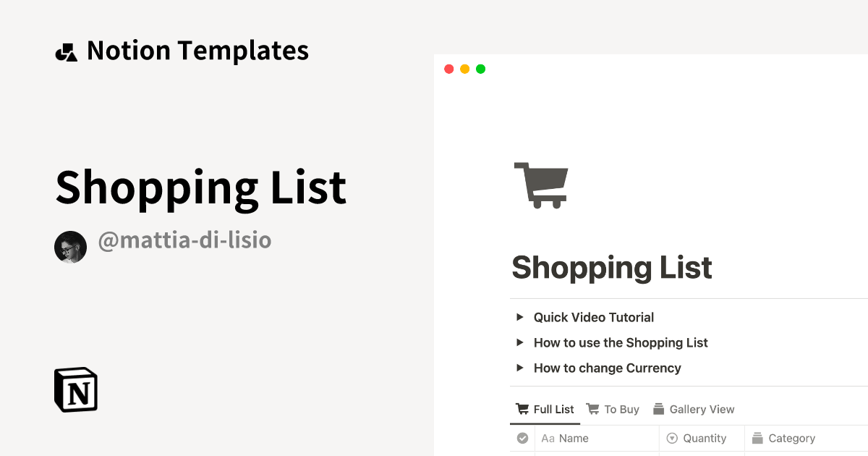Screen dimensions: 868x456
Task: Click the author avatar photo
Action: 70,248
